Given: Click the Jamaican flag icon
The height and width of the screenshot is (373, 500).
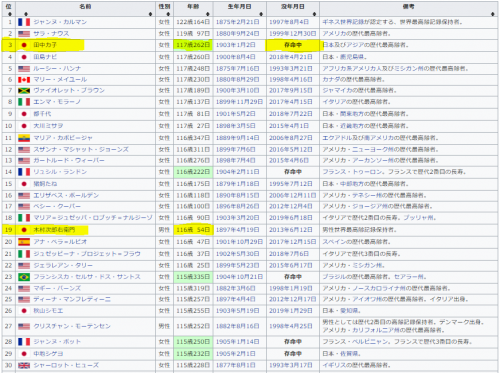Looking at the screenshot, I should coord(24,91).
